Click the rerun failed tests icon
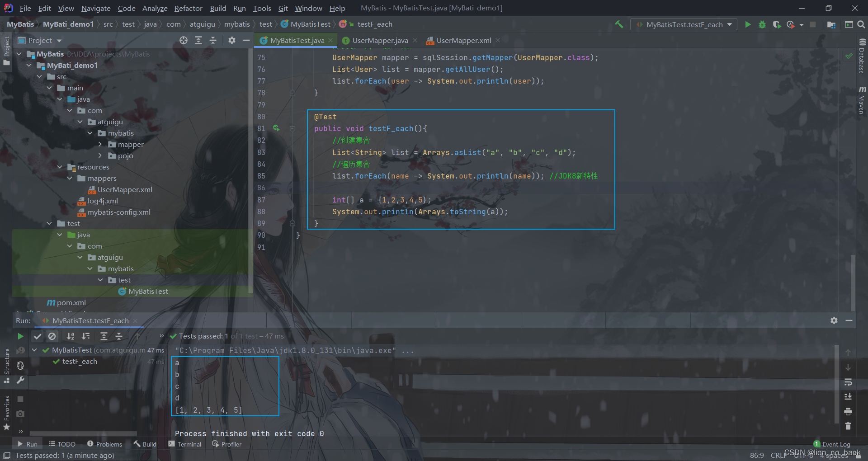 coord(20,350)
